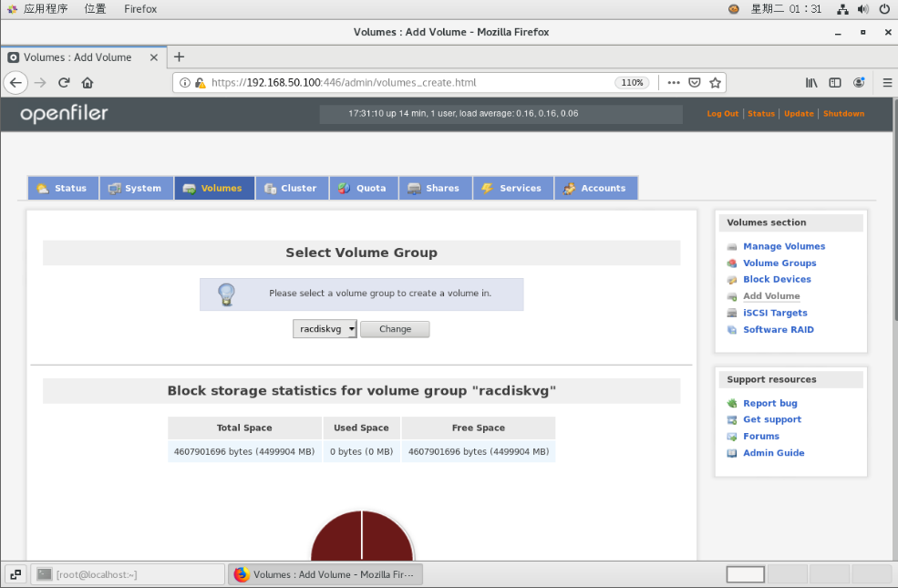Image resolution: width=898 pixels, height=588 pixels.
Task: Open Firefox account icon
Action: tap(859, 82)
